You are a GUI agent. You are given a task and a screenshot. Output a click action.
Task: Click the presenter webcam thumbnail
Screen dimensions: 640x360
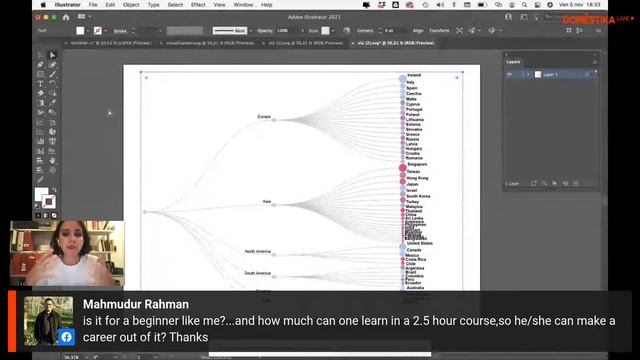pos(67,253)
